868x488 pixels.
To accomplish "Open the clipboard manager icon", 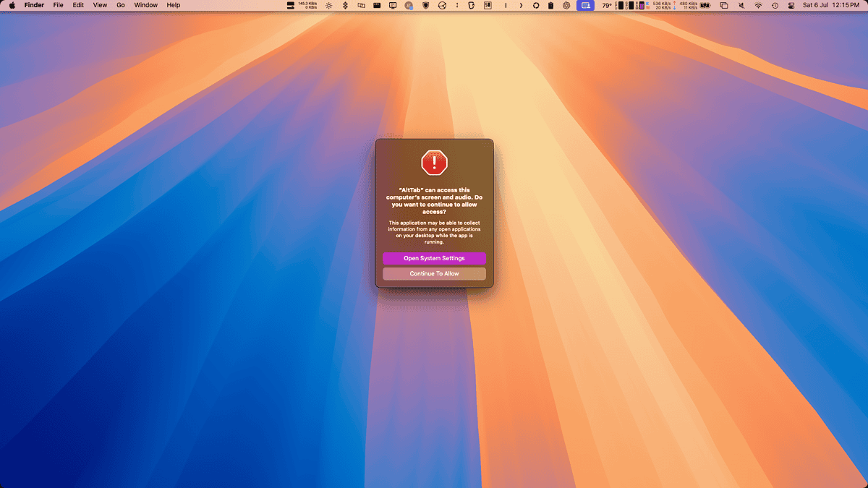I will [x=551, y=5].
